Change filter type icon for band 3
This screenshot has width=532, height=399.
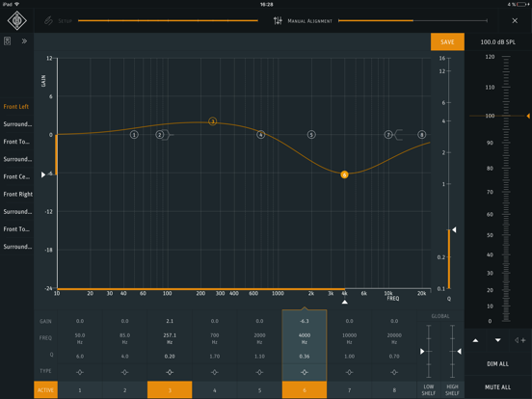(170, 372)
